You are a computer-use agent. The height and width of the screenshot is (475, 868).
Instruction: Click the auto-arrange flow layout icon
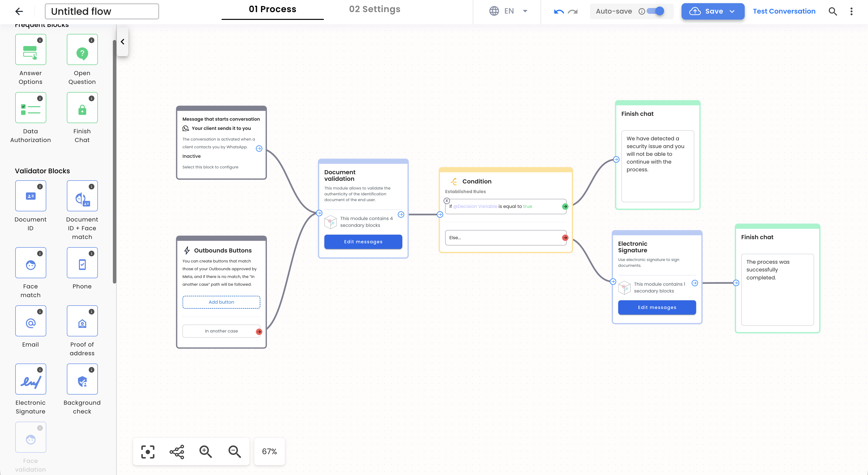click(x=177, y=452)
